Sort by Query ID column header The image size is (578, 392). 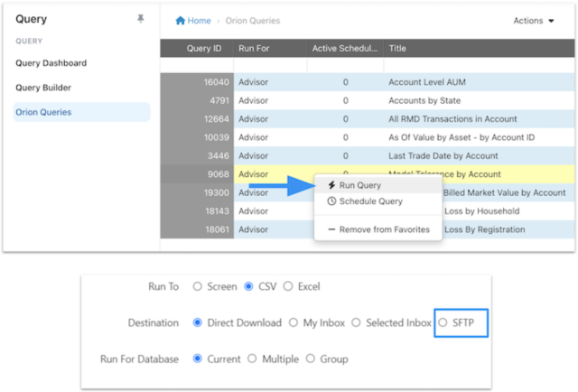[204, 48]
